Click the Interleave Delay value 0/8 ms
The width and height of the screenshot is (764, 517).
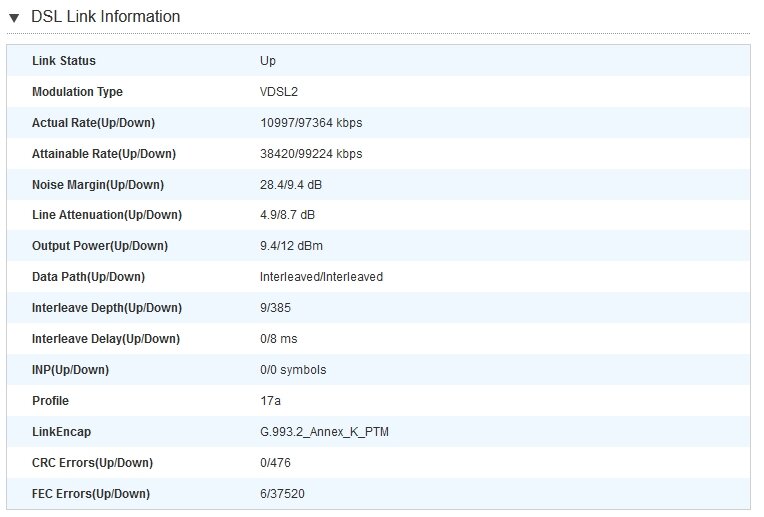click(279, 339)
